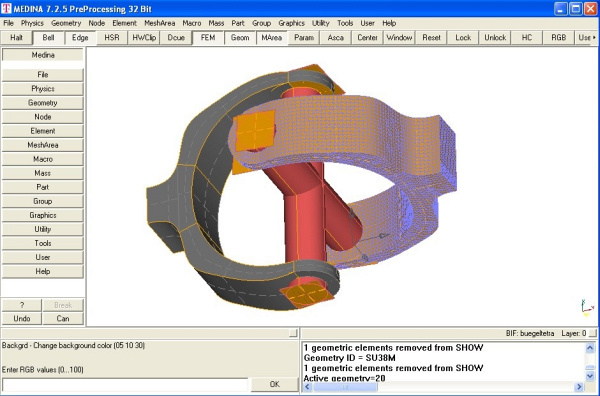Toggle the Edge display button
The width and height of the screenshot is (600, 396).
pyautogui.click(x=80, y=38)
